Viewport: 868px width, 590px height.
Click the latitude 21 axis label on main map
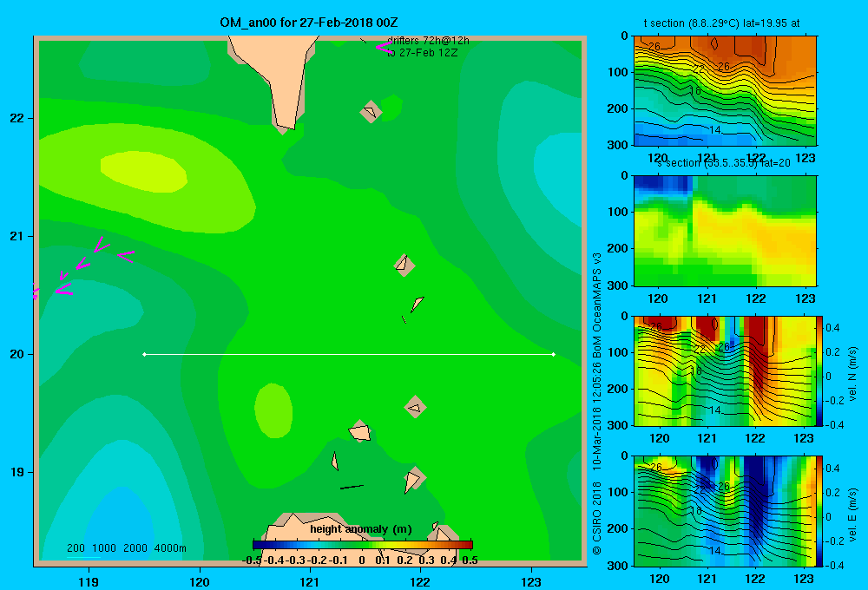17,236
